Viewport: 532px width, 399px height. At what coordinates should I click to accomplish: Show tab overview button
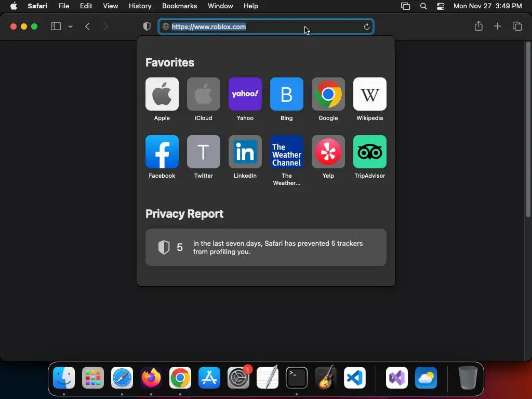[517, 26]
